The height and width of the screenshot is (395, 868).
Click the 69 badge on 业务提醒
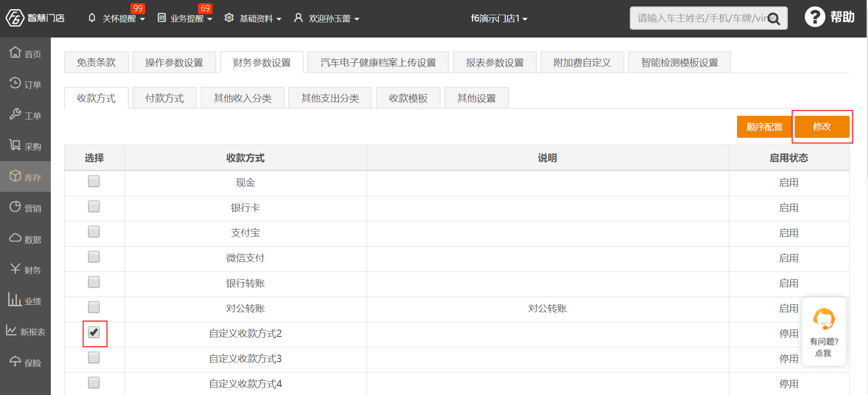(205, 8)
